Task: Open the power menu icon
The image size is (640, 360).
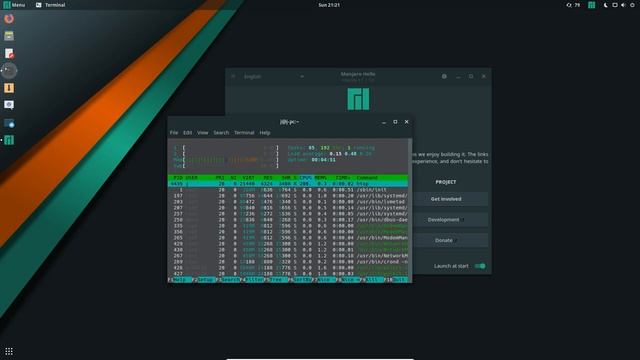Action: click(632, 5)
